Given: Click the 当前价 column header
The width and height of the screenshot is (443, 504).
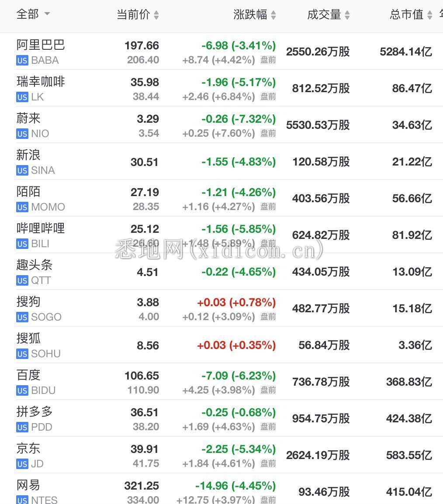Looking at the screenshot, I should (x=133, y=14).
